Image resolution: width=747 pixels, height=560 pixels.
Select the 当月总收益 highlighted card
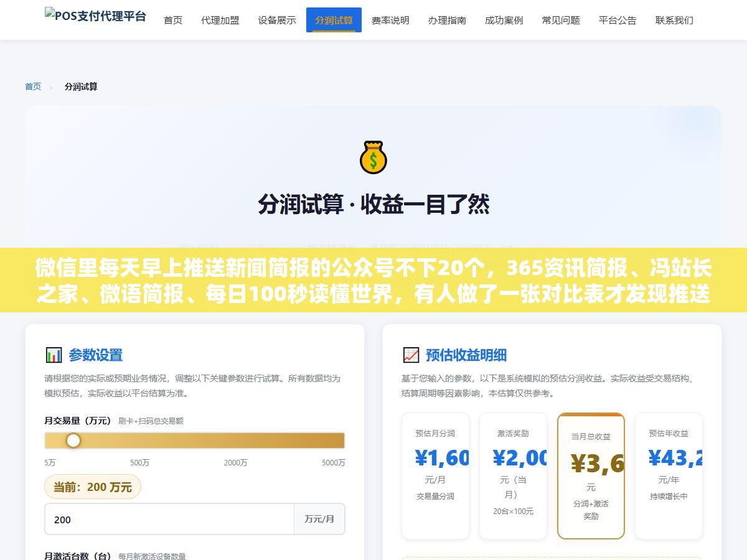[x=591, y=476]
